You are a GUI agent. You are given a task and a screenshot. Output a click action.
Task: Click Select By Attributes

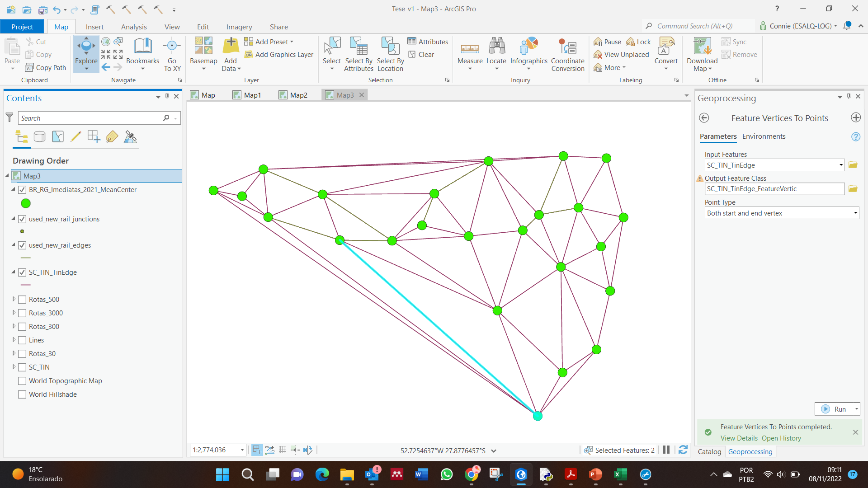tap(359, 53)
